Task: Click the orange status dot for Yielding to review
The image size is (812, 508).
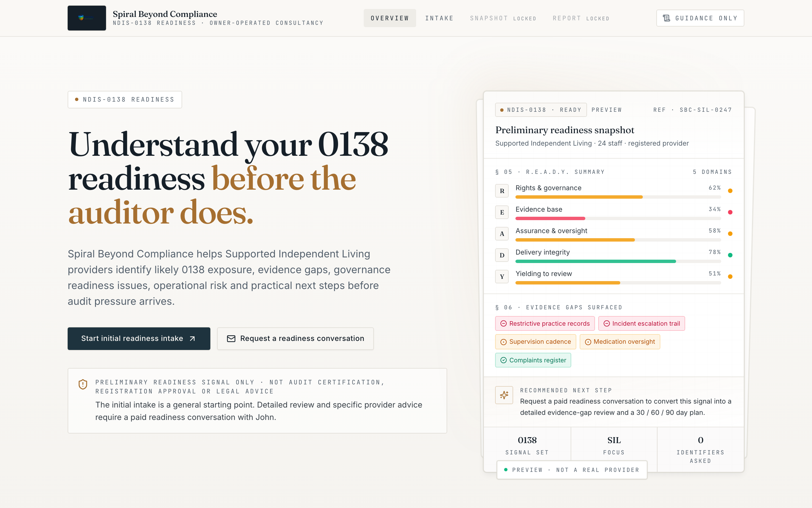Action: coord(730,277)
